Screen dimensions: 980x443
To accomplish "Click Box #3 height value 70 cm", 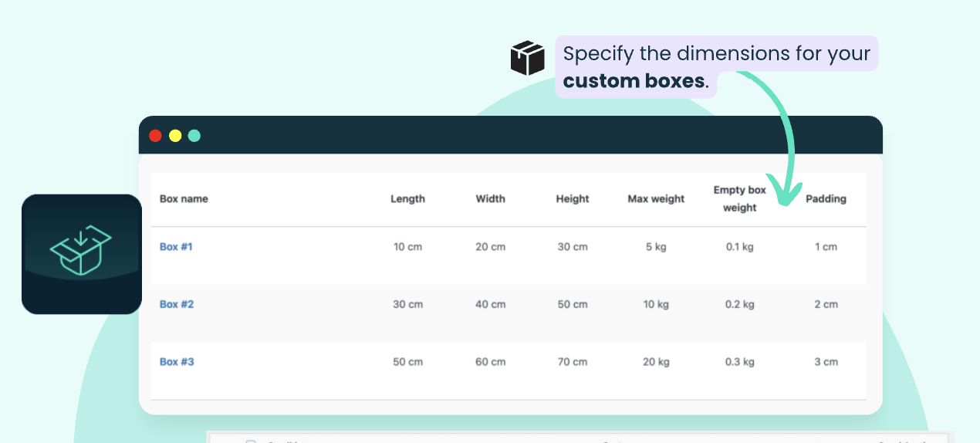I will coord(573,361).
